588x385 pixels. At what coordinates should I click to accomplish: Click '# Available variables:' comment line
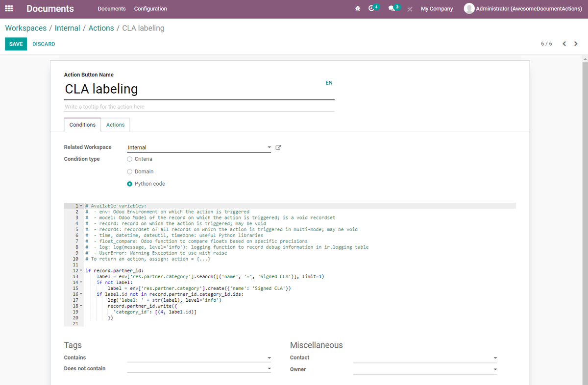click(x=116, y=206)
